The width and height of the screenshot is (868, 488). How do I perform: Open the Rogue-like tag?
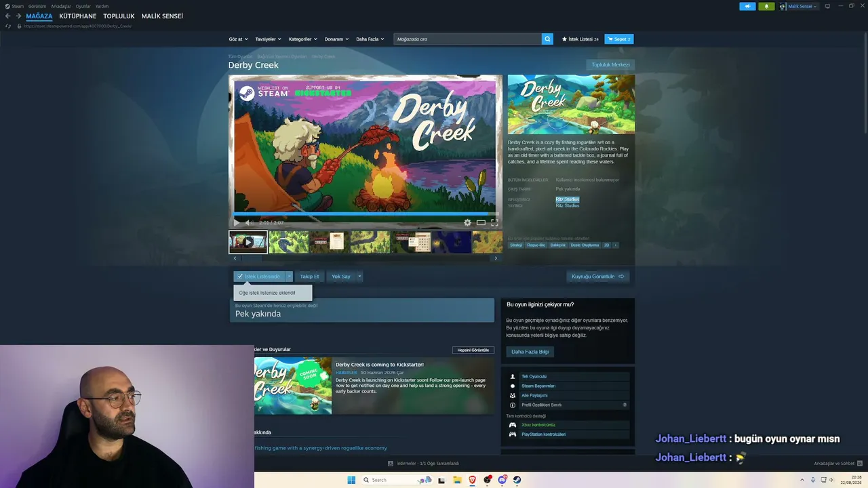coord(536,245)
